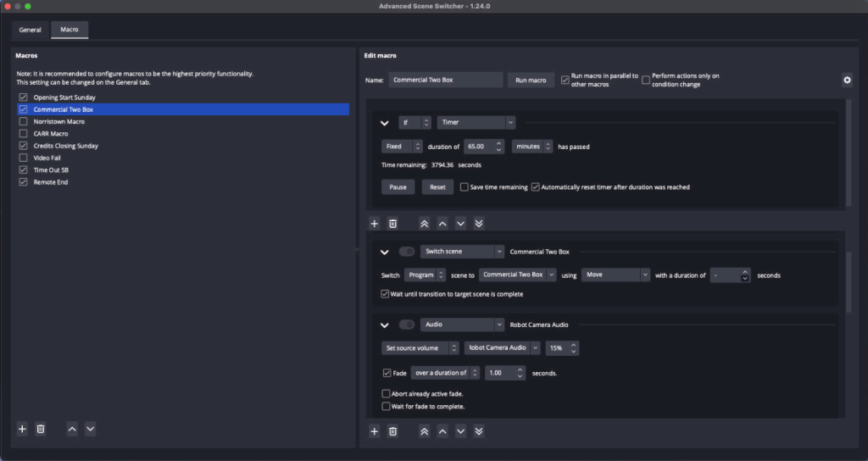The height and width of the screenshot is (461, 868).
Task: Enable the Norristown Macro checkbox
Action: [x=23, y=121]
